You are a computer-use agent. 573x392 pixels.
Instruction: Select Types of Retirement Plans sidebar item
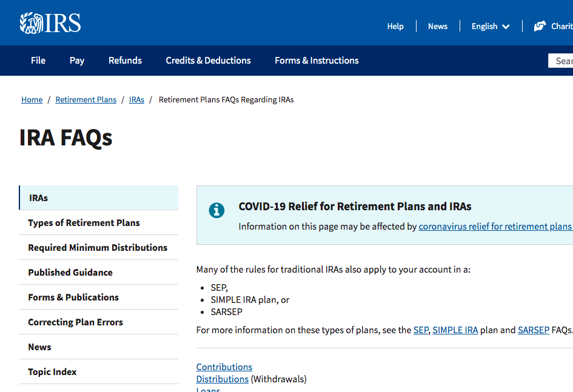coord(99,222)
